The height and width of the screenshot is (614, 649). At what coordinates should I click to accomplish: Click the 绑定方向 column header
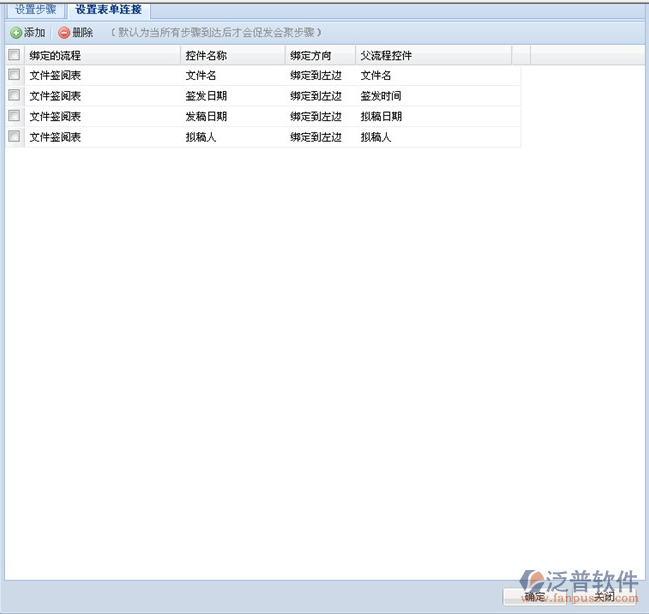pos(310,56)
